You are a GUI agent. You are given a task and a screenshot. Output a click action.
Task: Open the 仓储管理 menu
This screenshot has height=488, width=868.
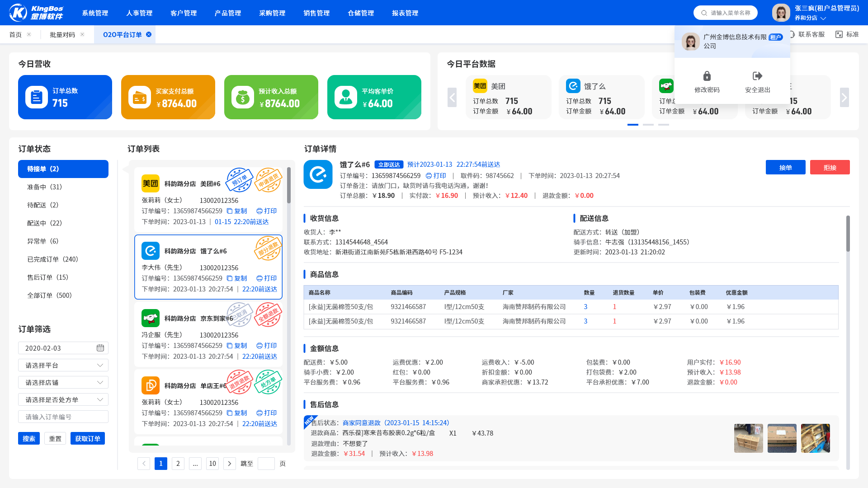pos(360,13)
